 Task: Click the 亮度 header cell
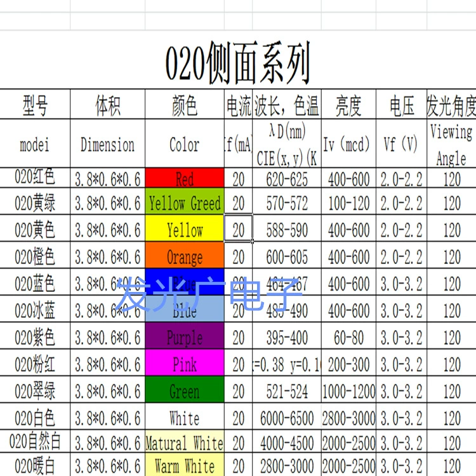click(x=348, y=104)
